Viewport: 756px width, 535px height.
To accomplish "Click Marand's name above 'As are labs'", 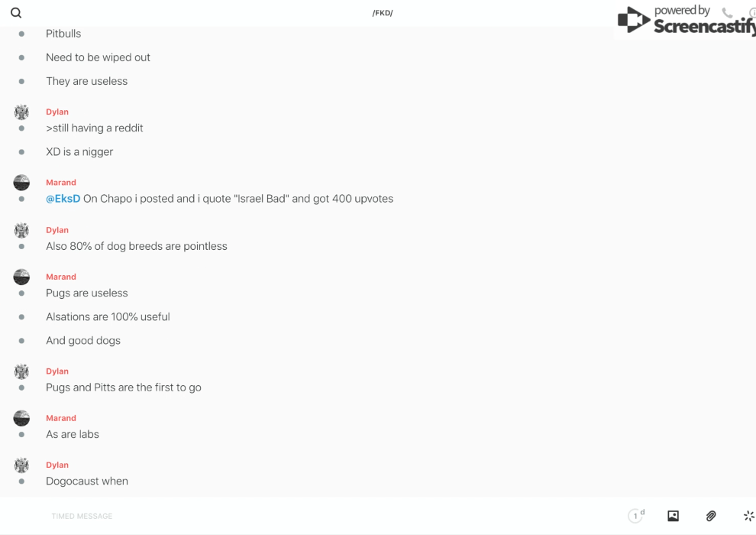I will coord(61,418).
